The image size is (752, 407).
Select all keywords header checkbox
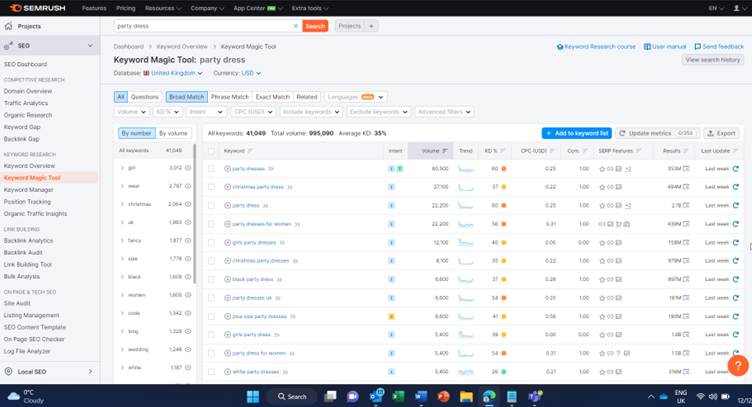tap(211, 151)
